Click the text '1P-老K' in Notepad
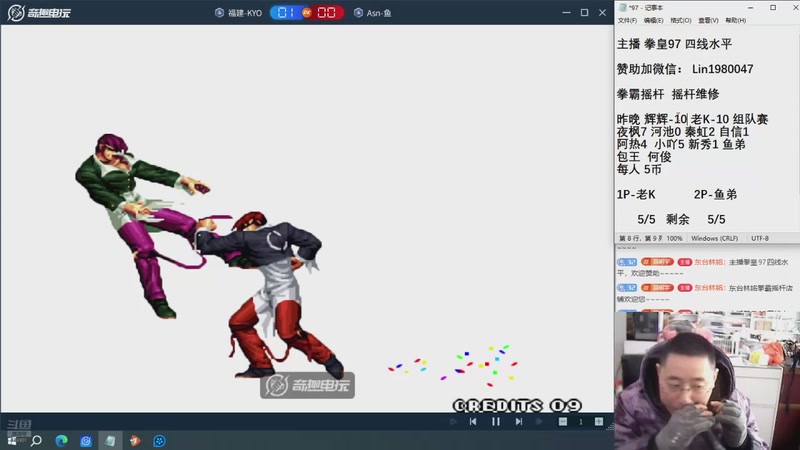 [x=636, y=194]
